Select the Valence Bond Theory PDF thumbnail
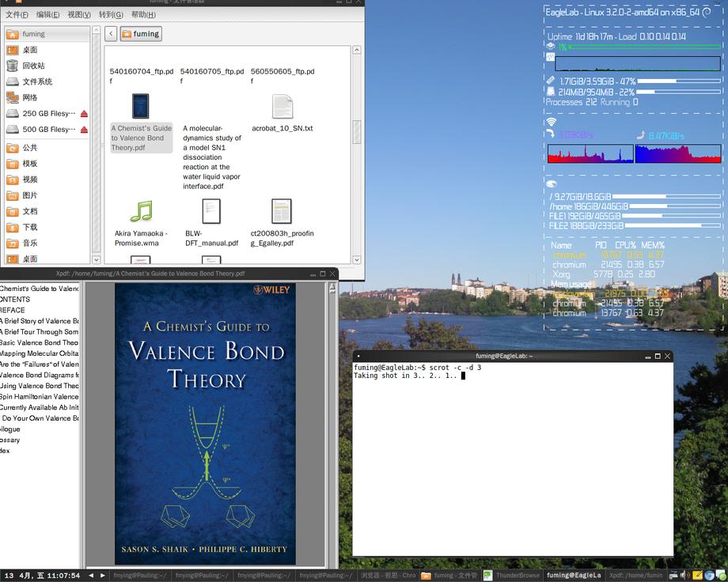 (141, 106)
